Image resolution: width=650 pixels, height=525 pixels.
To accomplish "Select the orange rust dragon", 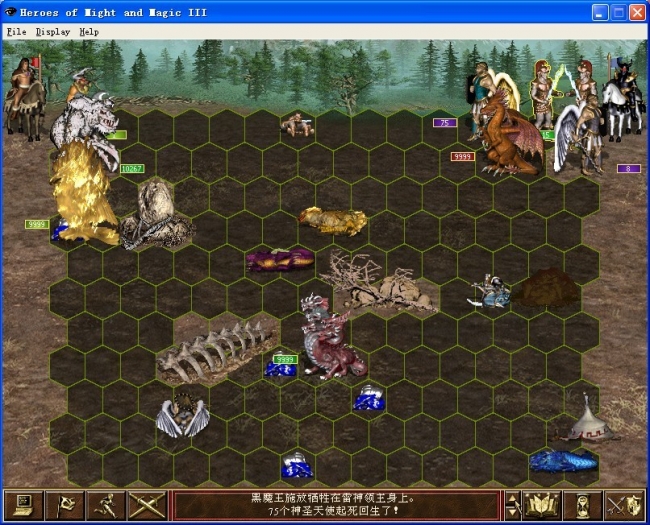I will (512, 135).
